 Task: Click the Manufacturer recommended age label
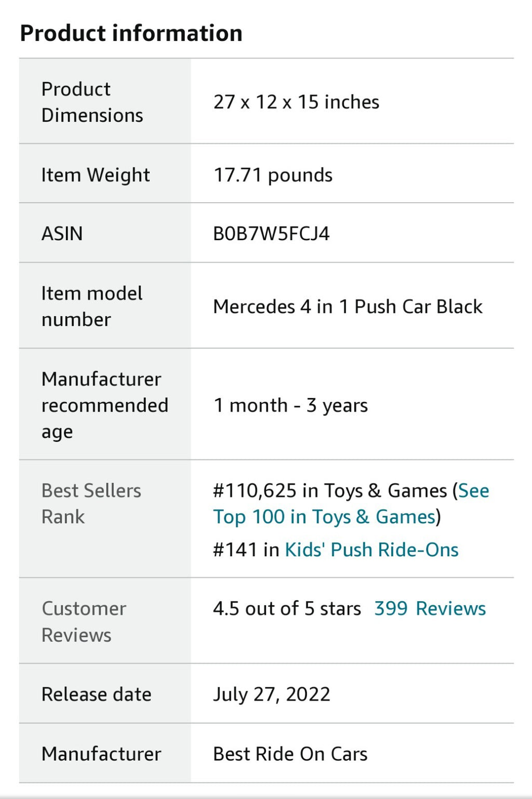tap(104, 405)
